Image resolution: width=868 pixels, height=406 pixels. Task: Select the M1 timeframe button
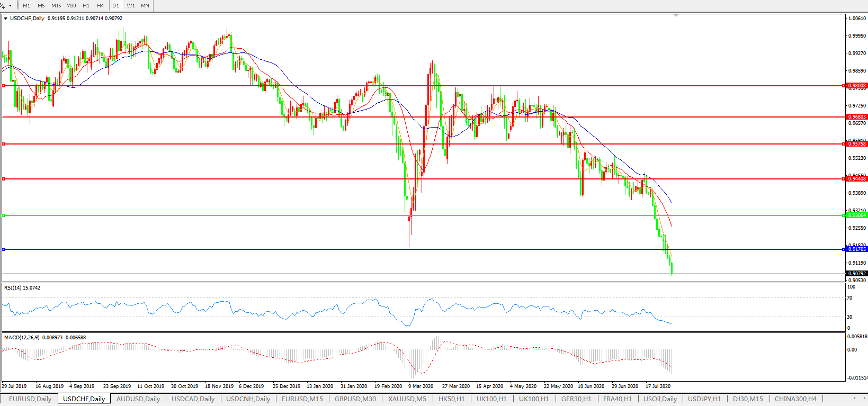point(26,5)
